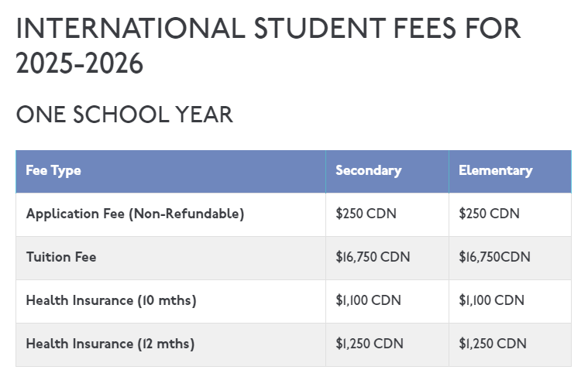Click the Health Insurance (12 mths) label
The height and width of the screenshot is (387, 588).
(110, 344)
